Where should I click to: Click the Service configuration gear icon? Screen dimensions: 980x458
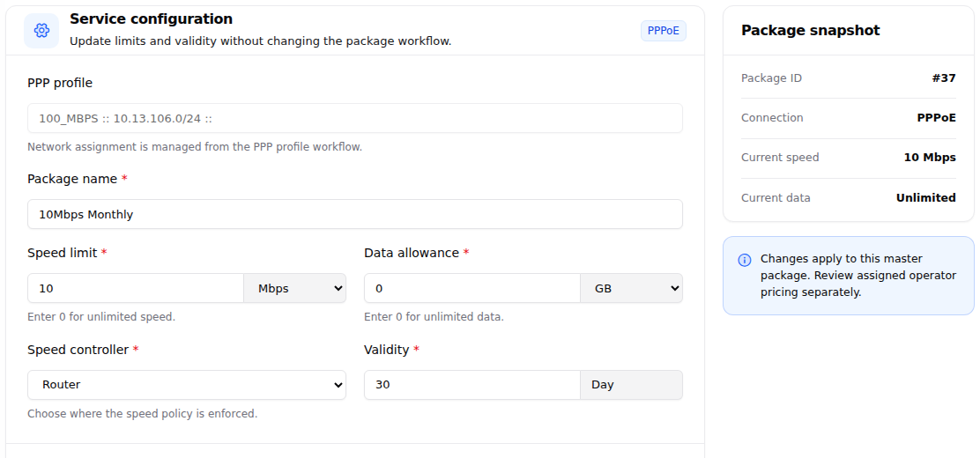41,31
